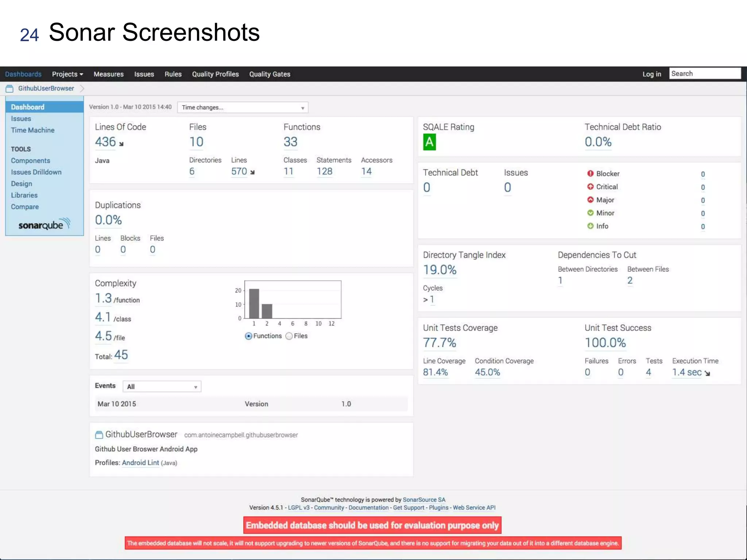Click in the Search field
747x560 pixels.
705,73
